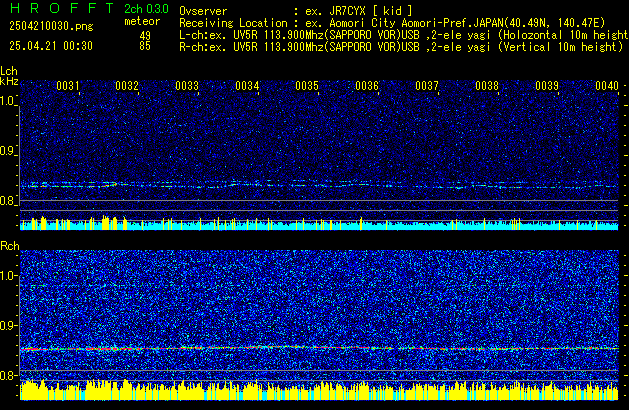Click time marker 0035 on Lch axis

pyautogui.click(x=307, y=86)
